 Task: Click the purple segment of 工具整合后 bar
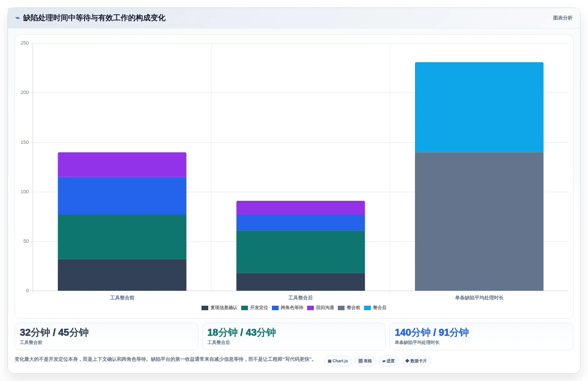301,208
